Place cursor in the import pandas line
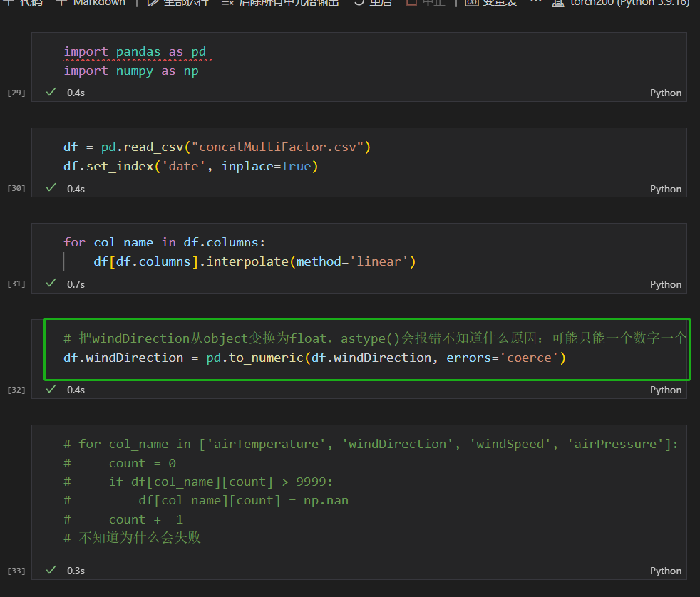 tap(135, 51)
